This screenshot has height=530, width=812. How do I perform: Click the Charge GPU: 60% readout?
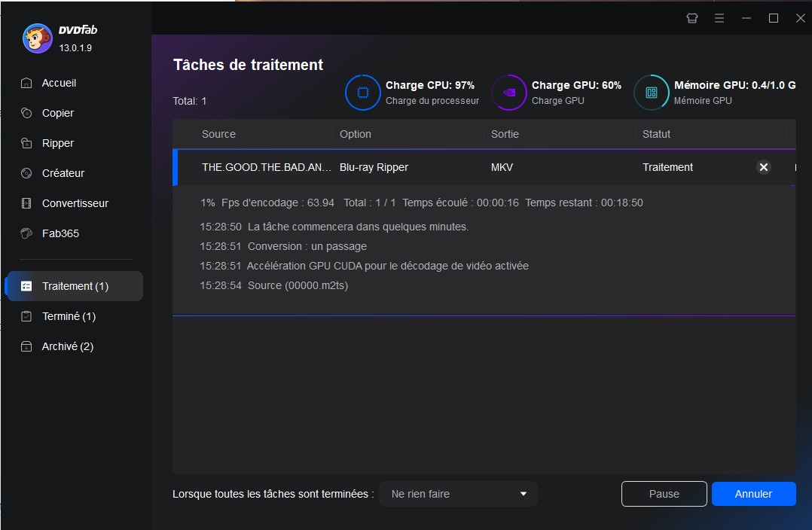[x=576, y=85]
